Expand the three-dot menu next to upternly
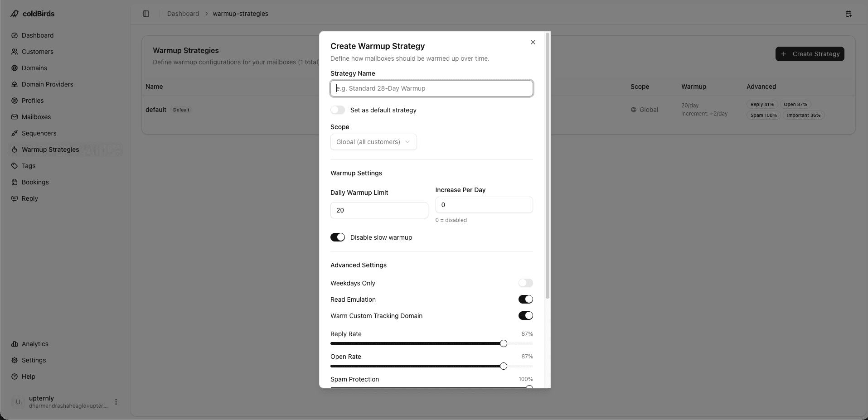 click(x=116, y=402)
